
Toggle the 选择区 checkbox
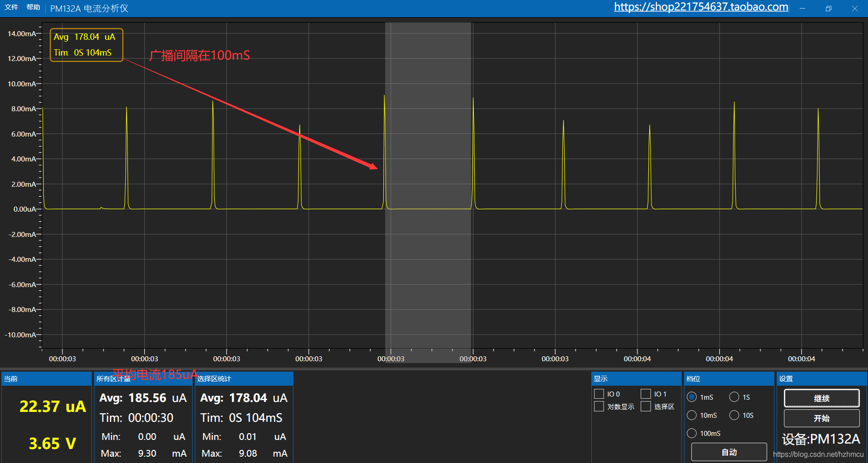click(x=646, y=406)
